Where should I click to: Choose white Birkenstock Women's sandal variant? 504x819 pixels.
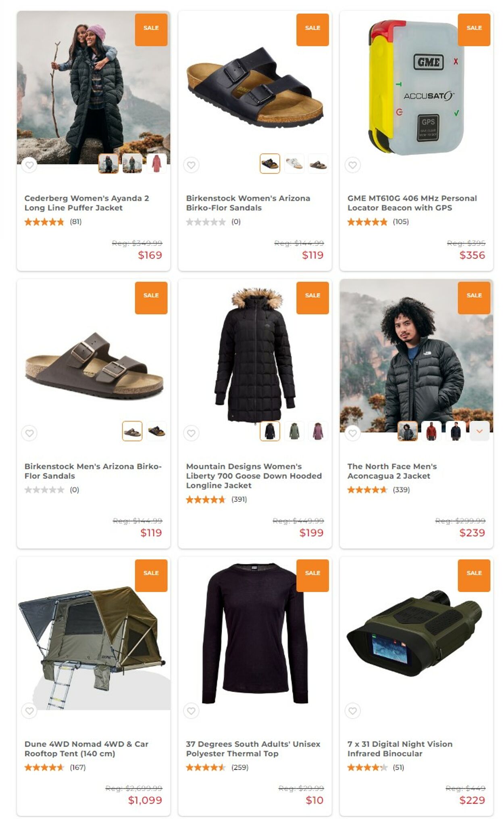[294, 163]
